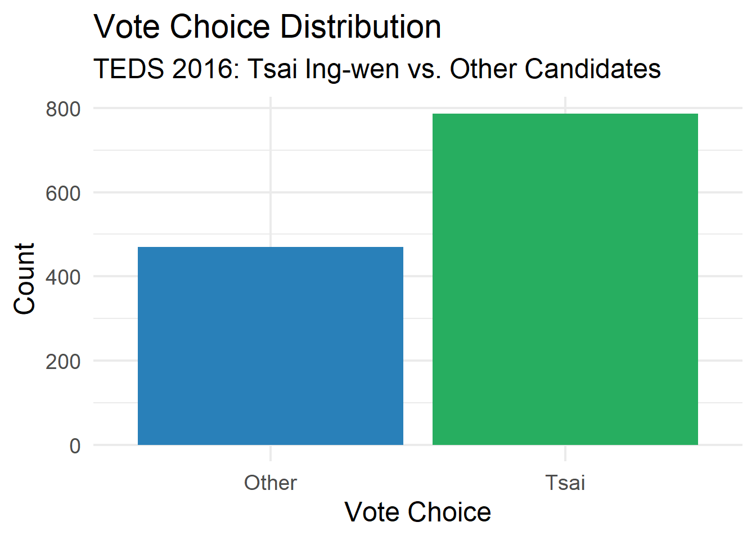Click the 0 tick label on y-axis
This screenshot has height=540, width=756.
click(x=75, y=446)
